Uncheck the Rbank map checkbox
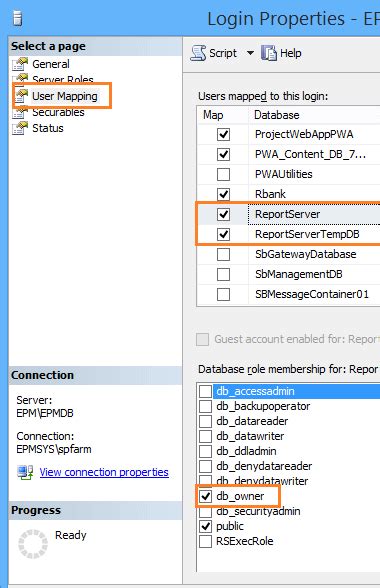This screenshot has width=380, height=588. click(x=224, y=194)
